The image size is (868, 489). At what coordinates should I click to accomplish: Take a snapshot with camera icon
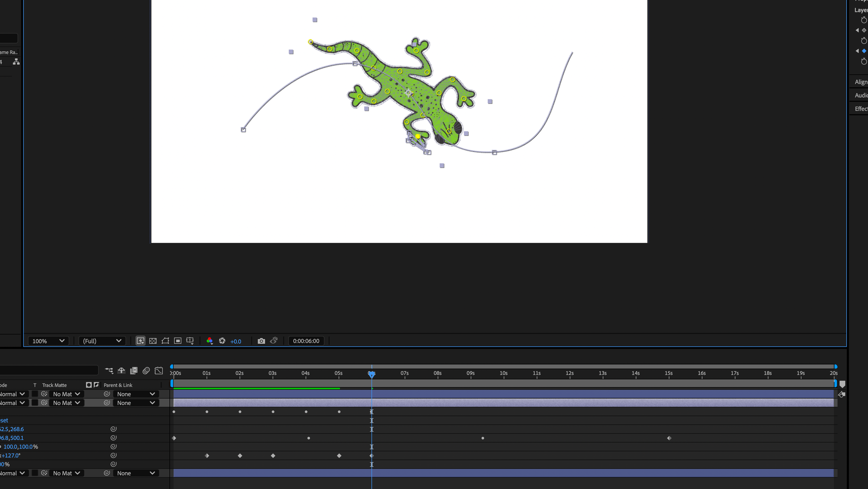[261, 341]
